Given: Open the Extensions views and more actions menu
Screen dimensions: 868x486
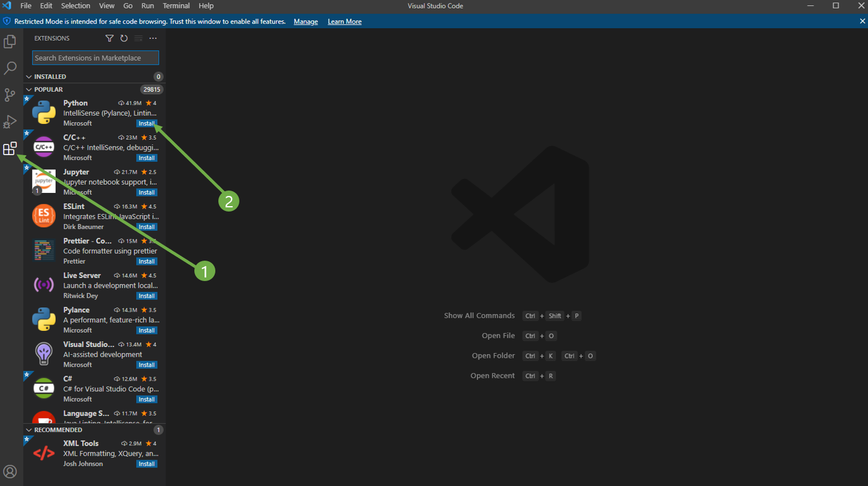Looking at the screenshot, I should click(x=153, y=38).
